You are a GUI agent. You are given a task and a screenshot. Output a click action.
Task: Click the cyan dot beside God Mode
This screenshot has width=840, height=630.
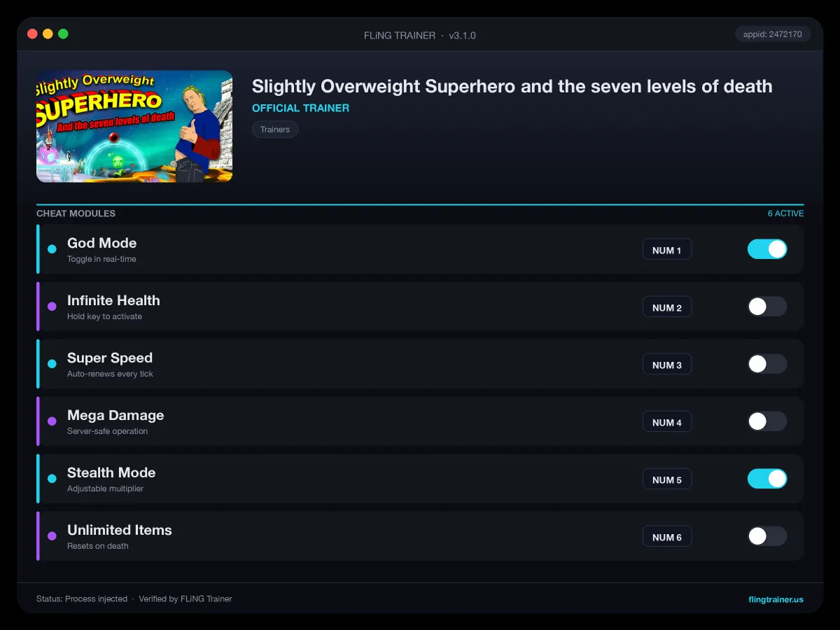(x=52, y=249)
